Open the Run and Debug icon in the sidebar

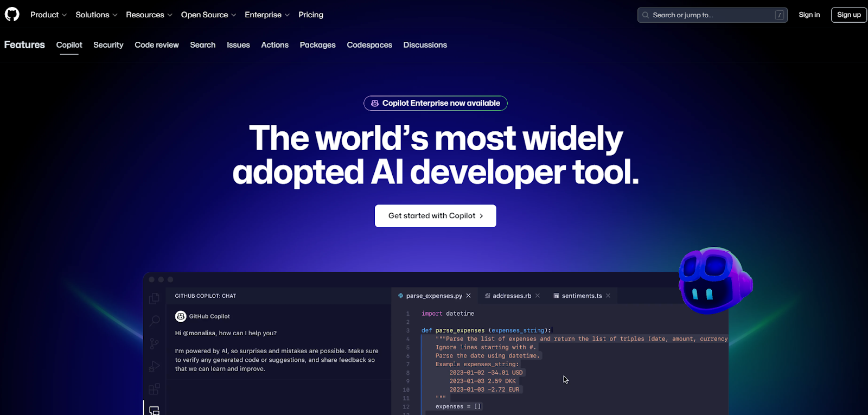(x=155, y=366)
